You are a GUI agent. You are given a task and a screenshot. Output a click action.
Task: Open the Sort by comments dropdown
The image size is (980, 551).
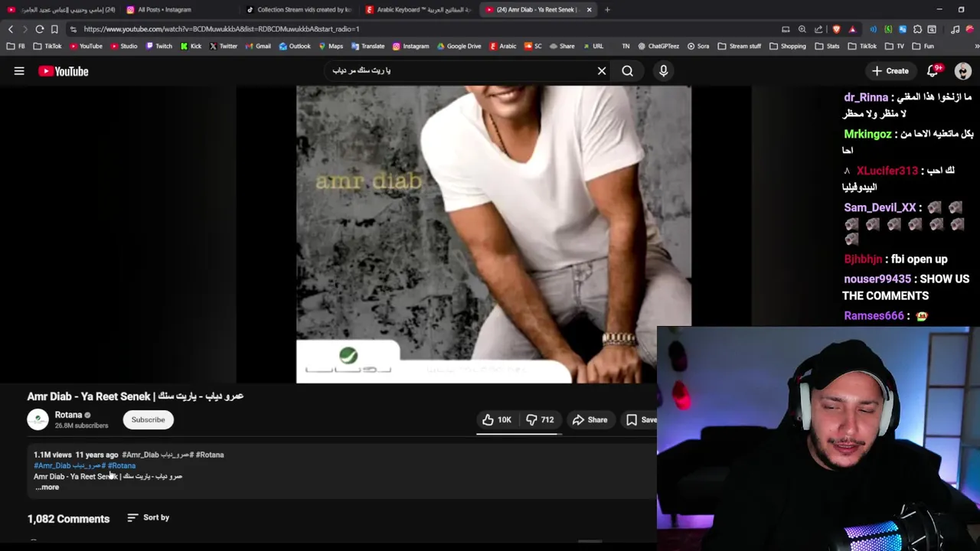tap(149, 517)
